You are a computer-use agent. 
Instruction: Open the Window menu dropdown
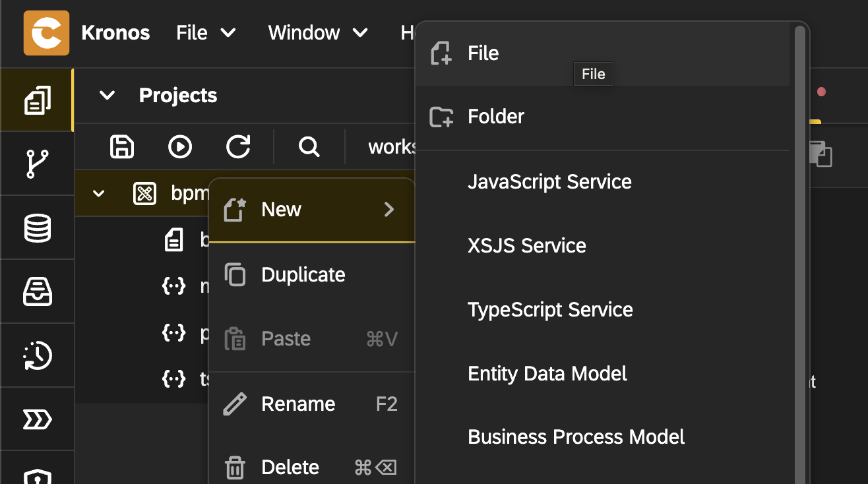coord(317,33)
